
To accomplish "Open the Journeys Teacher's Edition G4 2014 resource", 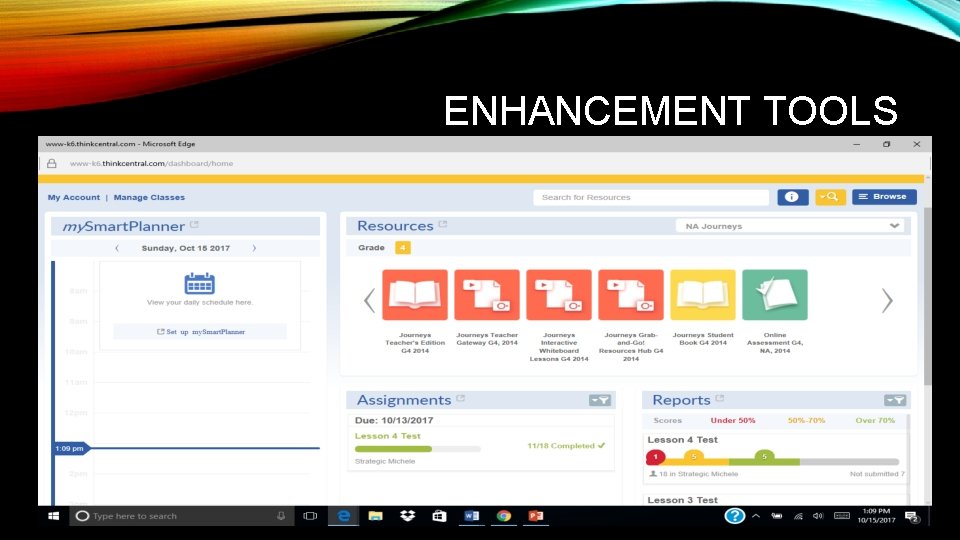I will pyautogui.click(x=414, y=294).
